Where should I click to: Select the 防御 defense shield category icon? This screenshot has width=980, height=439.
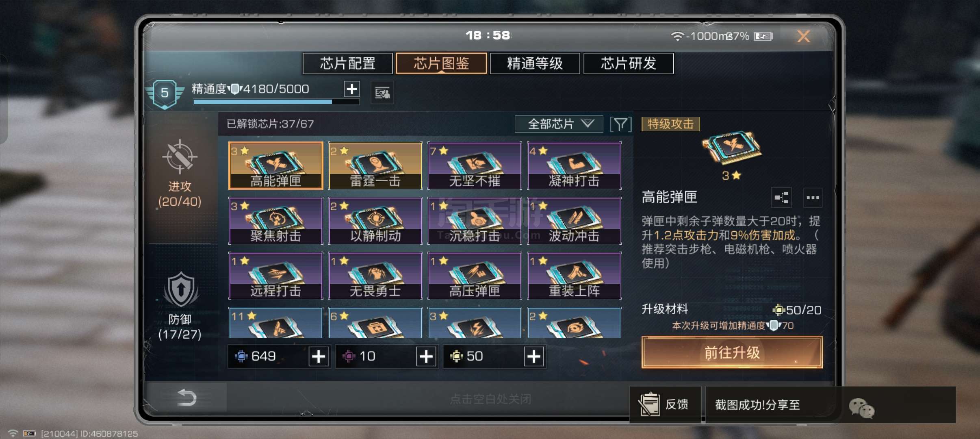(181, 290)
